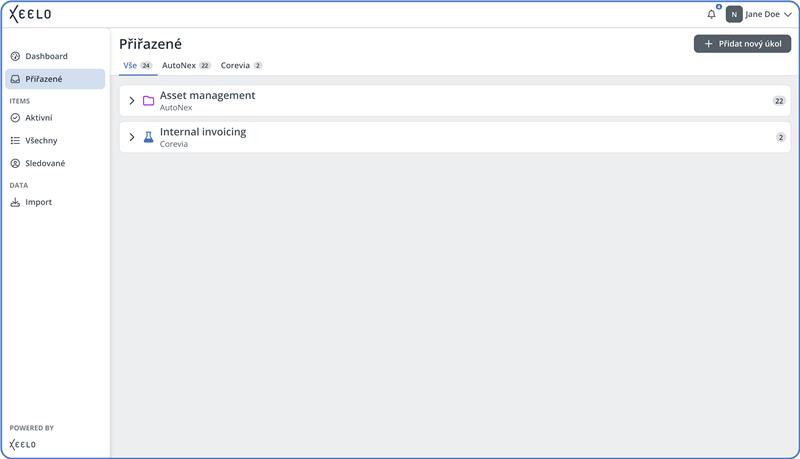This screenshot has width=800, height=459.
Task: Switch to the AutoNex tab
Action: click(186, 65)
